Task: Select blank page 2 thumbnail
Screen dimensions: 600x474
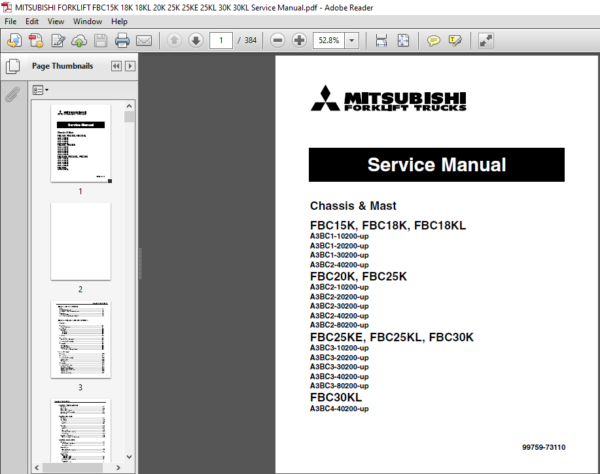Action: (81, 241)
